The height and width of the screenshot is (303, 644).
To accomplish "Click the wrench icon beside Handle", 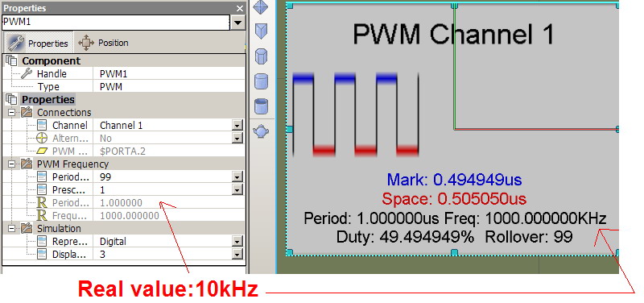I will pyautogui.click(x=26, y=73).
